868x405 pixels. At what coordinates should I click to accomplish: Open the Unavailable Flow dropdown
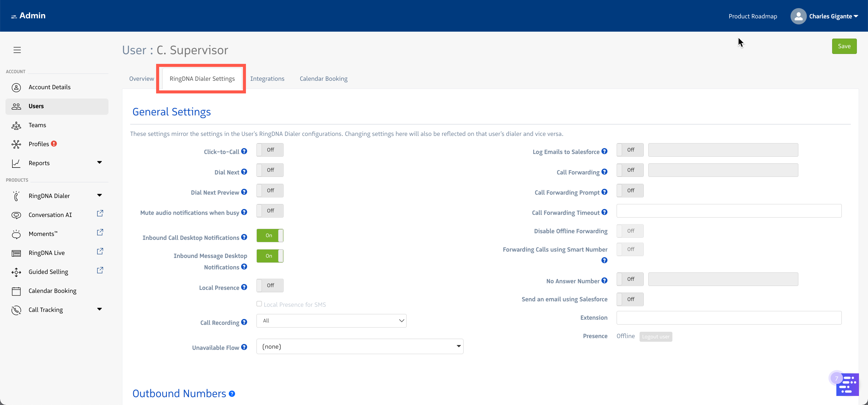tap(360, 346)
